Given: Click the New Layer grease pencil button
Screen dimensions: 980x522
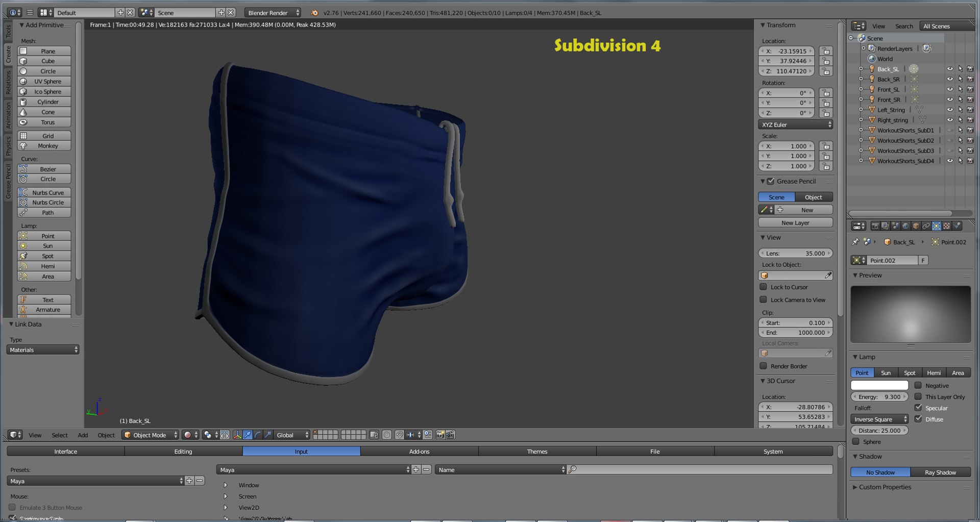Looking at the screenshot, I should pos(795,222).
